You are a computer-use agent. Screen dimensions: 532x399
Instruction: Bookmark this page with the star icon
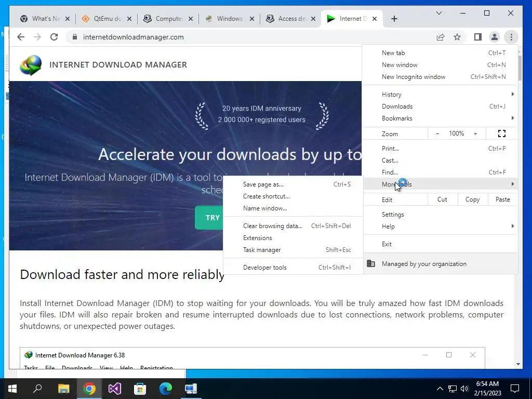pyautogui.click(x=457, y=37)
